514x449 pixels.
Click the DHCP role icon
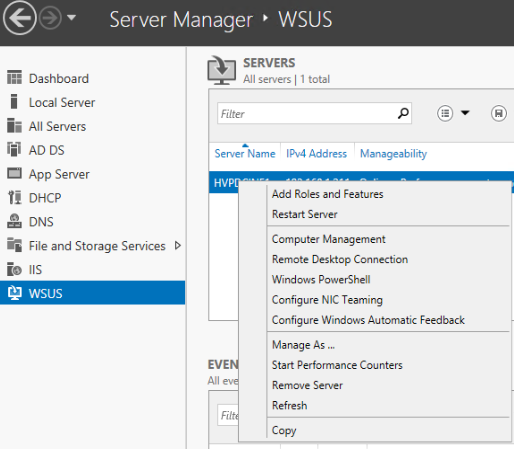(14, 198)
